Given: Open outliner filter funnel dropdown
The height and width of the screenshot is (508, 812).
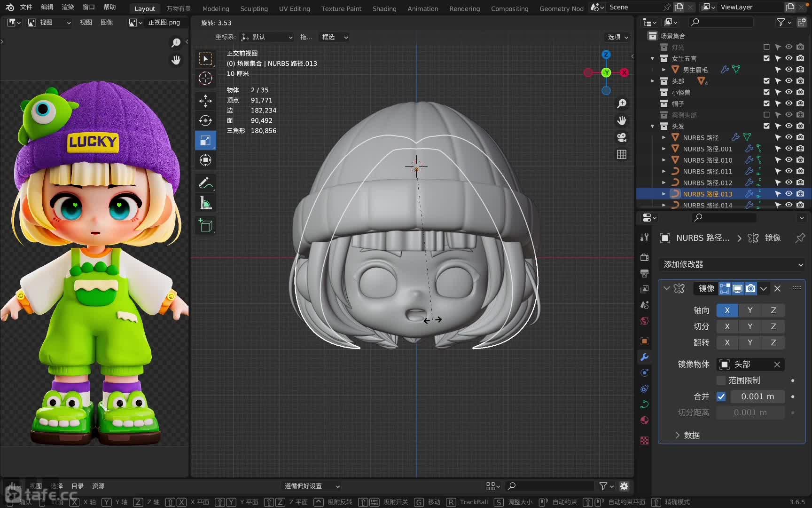Looking at the screenshot, I should coord(784,22).
